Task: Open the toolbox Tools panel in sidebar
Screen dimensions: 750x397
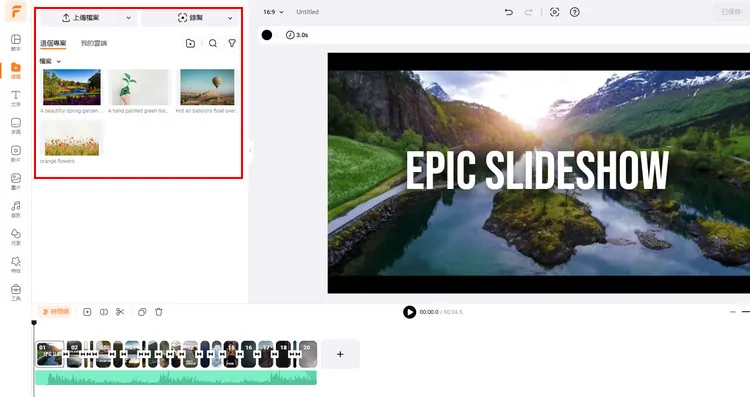Action: 16,292
